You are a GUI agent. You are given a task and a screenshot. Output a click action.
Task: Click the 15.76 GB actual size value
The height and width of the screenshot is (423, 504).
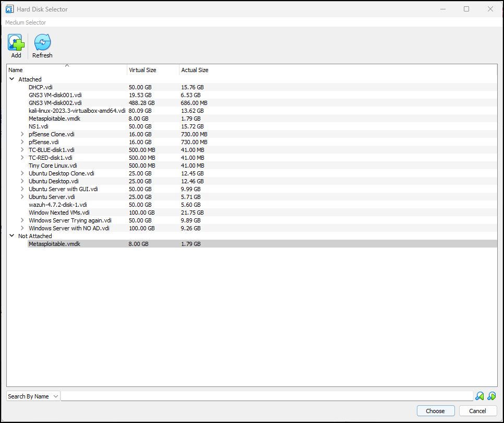(x=192, y=87)
